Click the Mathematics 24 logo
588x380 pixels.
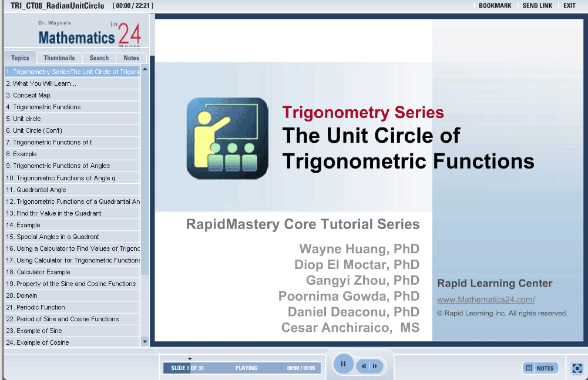tap(90, 35)
